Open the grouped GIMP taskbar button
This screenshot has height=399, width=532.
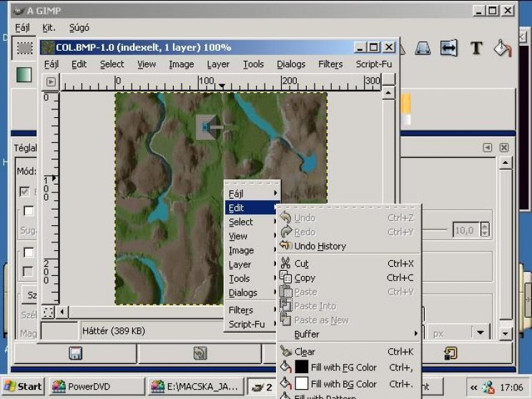click(x=261, y=386)
